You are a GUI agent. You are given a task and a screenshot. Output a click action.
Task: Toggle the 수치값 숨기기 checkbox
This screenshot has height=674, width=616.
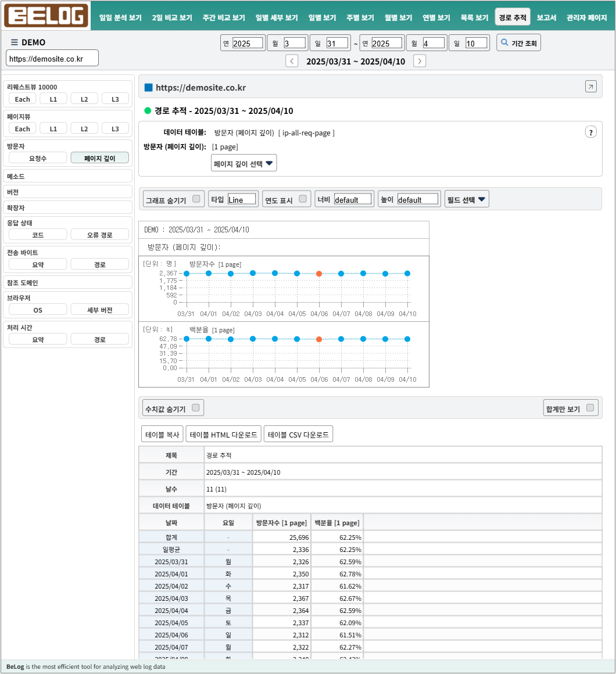196,407
